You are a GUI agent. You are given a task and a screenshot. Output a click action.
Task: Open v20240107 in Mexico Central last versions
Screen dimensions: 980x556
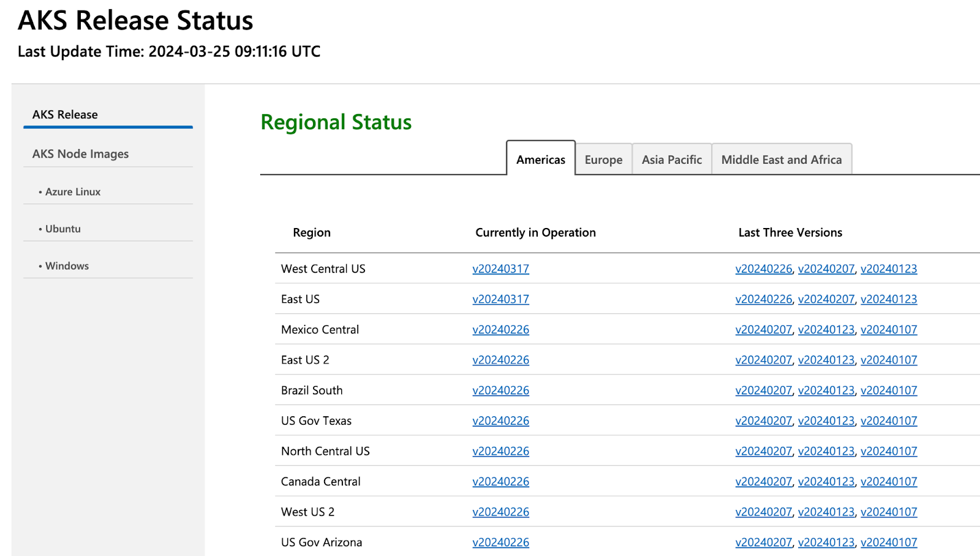click(x=889, y=330)
